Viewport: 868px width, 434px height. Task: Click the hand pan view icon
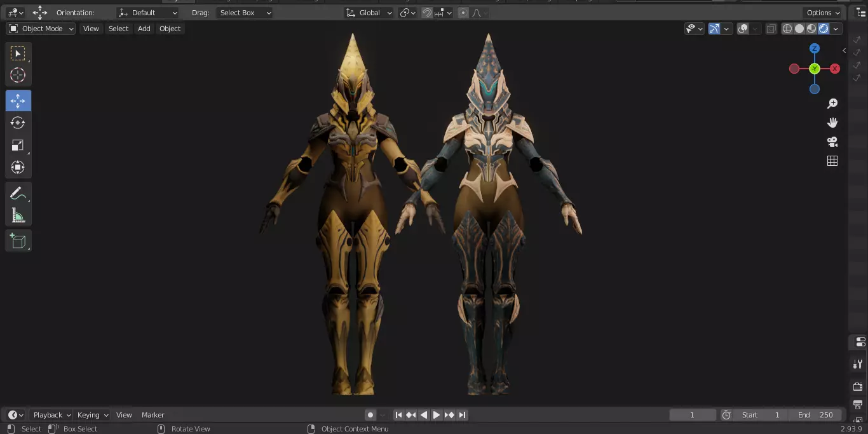(832, 123)
